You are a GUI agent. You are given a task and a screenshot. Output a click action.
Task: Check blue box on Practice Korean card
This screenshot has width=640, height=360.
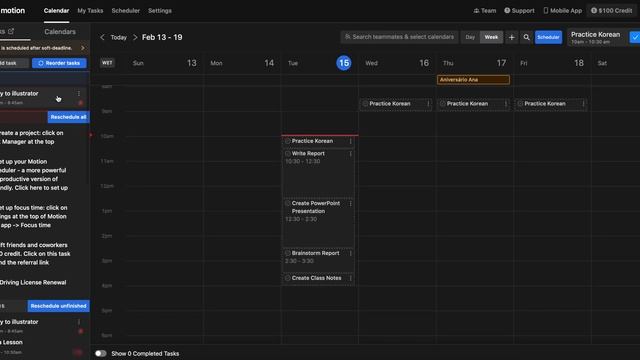[635, 37]
